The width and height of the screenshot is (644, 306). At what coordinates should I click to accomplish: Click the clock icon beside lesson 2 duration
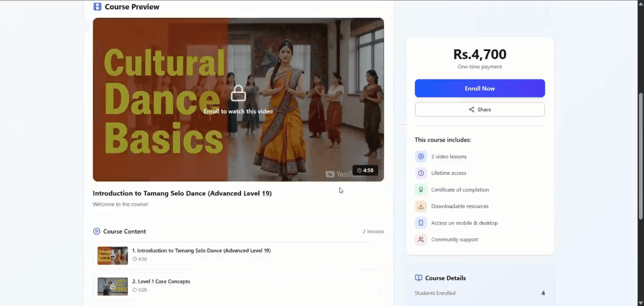click(135, 290)
